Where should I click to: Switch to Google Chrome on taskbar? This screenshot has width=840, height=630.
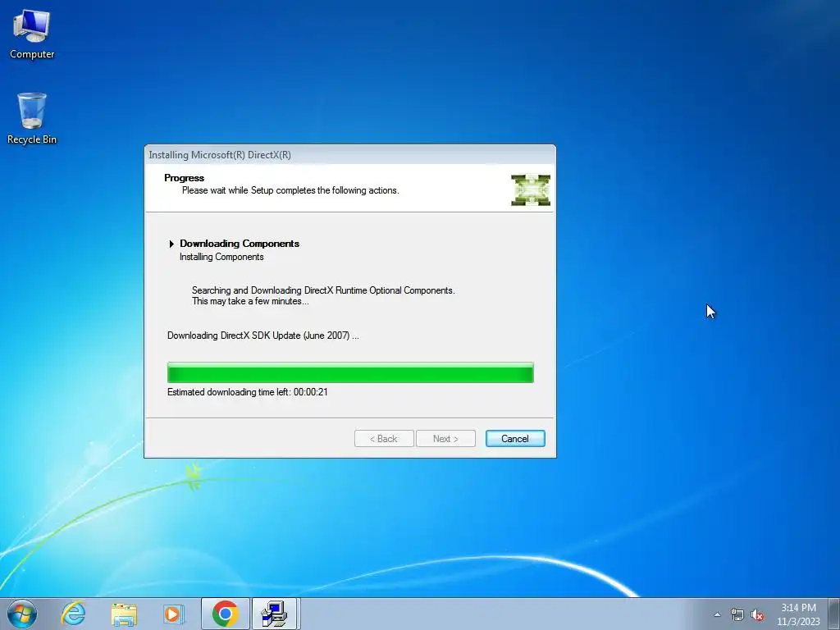point(225,614)
